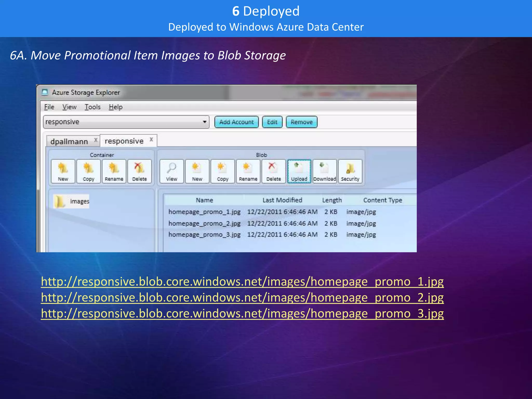Click the Blob Upload icon
This screenshot has width=532, height=399.
[299, 171]
